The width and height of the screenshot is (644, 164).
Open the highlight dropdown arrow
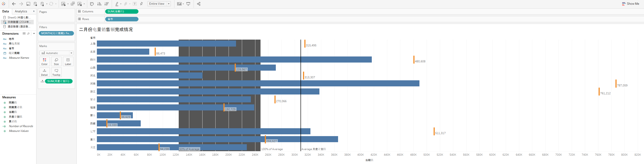(121, 4)
